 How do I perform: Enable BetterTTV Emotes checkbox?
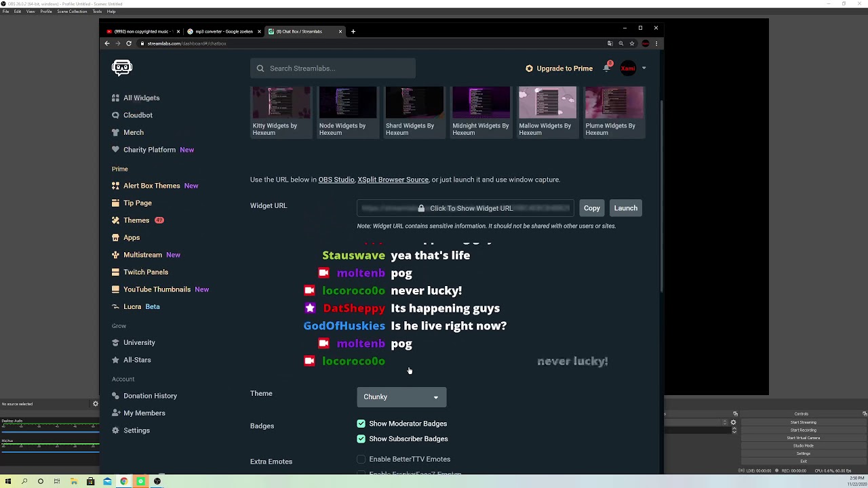click(x=361, y=459)
